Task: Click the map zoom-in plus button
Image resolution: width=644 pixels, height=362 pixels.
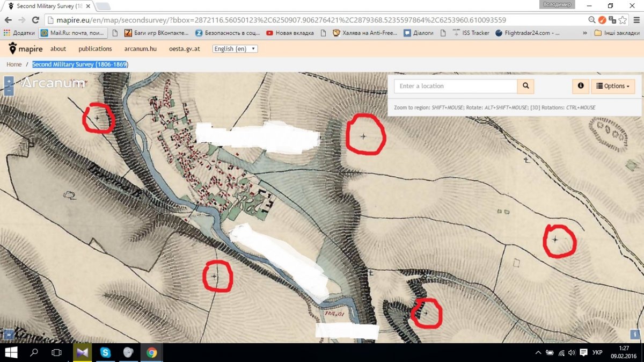Action: click(9, 82)
